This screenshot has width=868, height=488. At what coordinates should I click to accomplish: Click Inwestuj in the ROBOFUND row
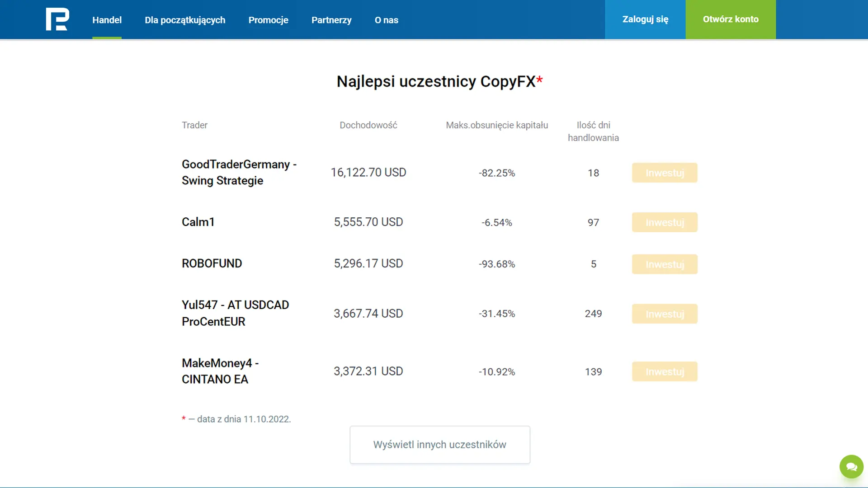point(665,264)
